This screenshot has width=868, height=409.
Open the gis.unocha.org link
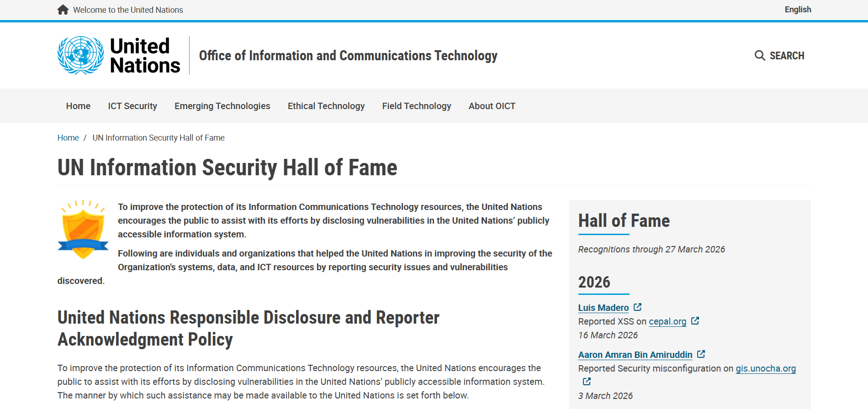click(x=766, y=368)
